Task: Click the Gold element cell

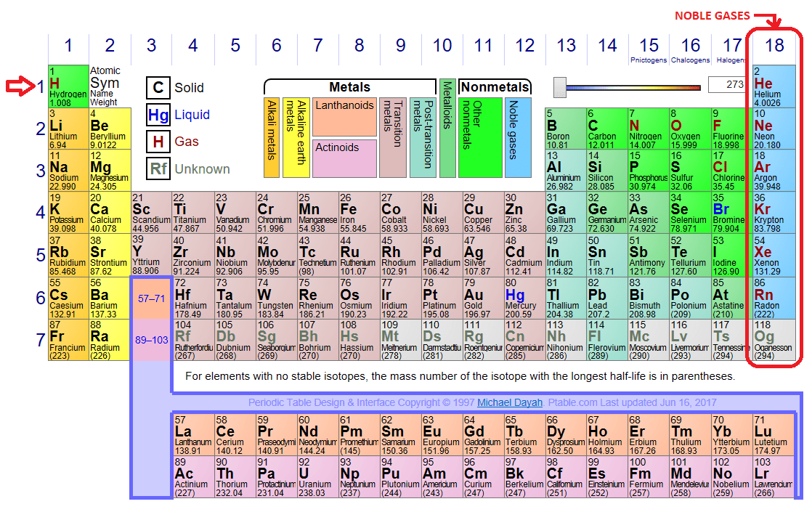Action: 483,298
